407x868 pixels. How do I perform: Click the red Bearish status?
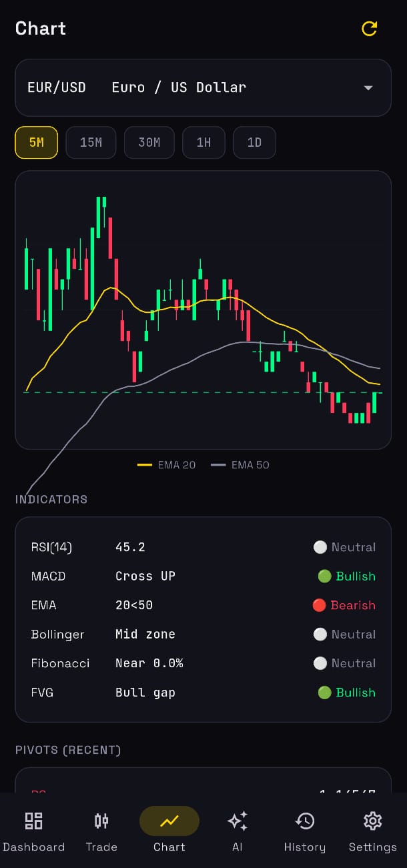[x=344, y=606]
